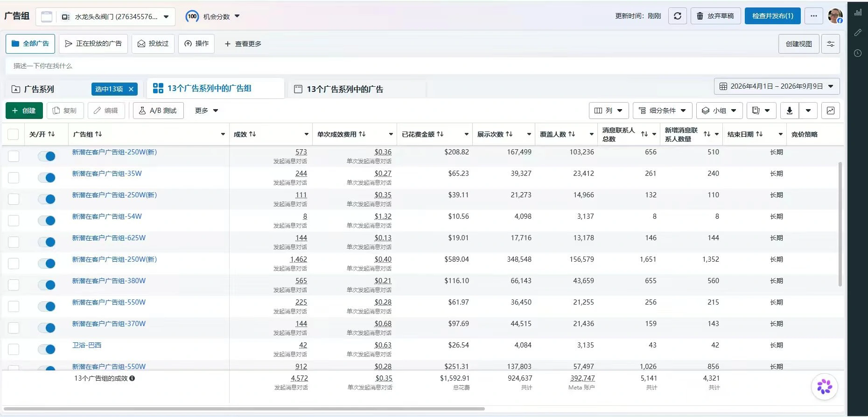Open the three-dot more options icon
The width and height of the screenshot is (868, 417).
pyautogui.click(x=814, y=16)
